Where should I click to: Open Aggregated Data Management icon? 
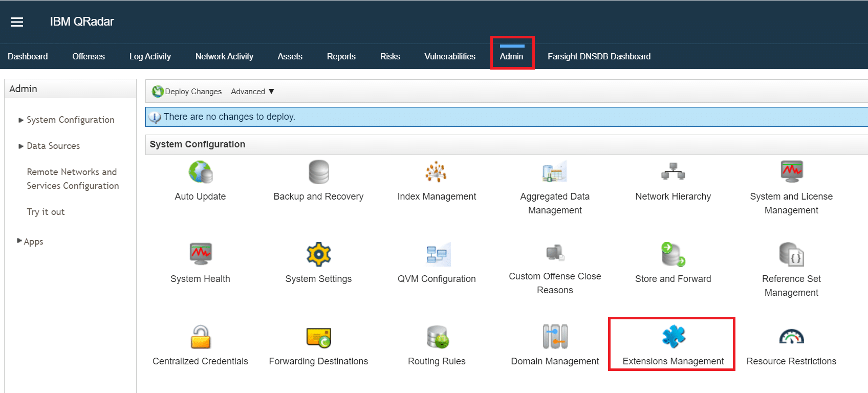click(555, 172)
